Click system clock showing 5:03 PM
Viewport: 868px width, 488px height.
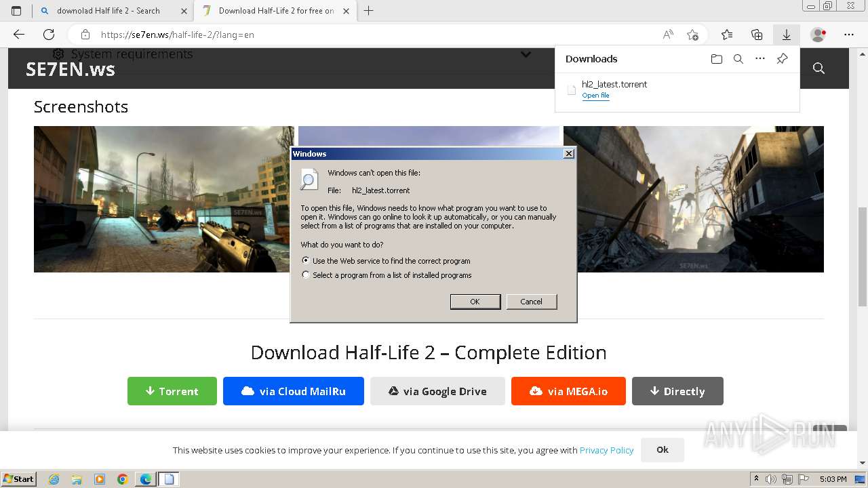click(833, 479)
